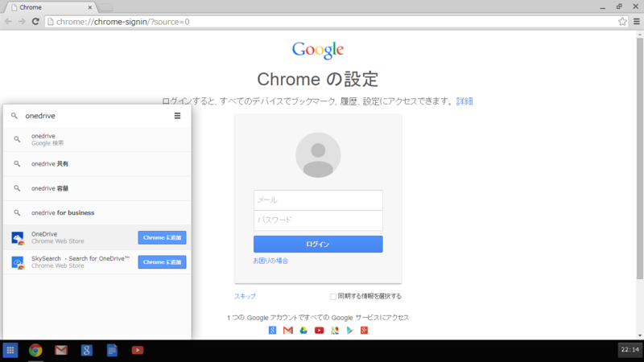Open the お困りの場合 help link
This screenshot has width=644, height=362.
(270, 261)
